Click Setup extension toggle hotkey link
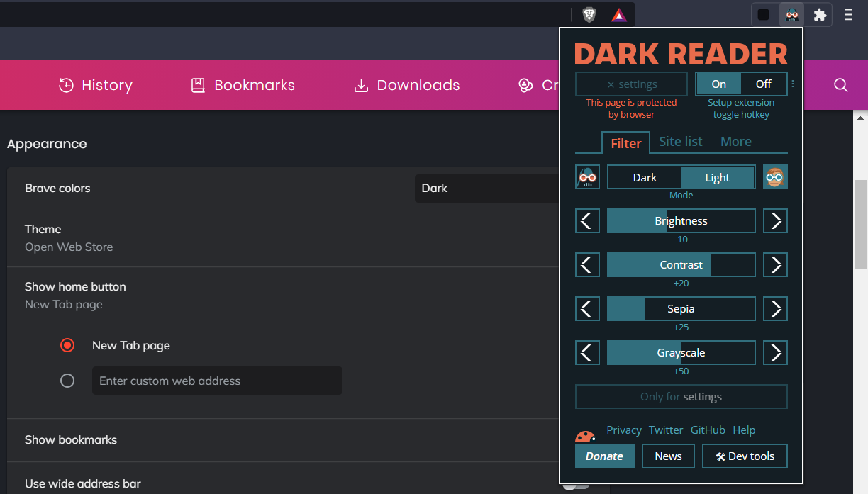The image size is (868, 494). [741, 108]
